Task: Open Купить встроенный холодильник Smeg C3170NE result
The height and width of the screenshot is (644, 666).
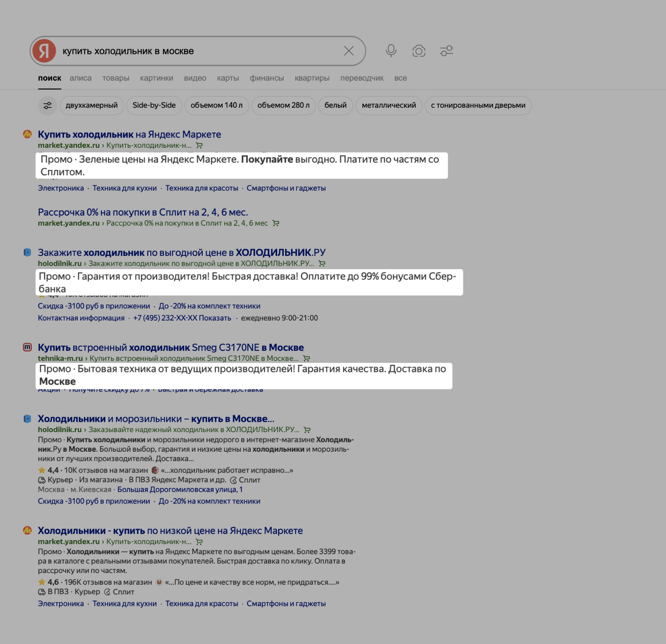Action: (171, 347)
